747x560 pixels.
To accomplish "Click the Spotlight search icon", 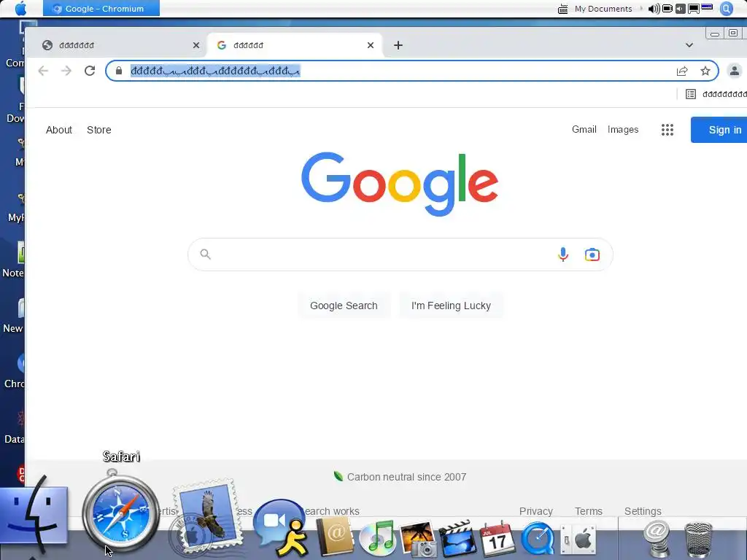I will pyautogui.click(x=727, y=9).
